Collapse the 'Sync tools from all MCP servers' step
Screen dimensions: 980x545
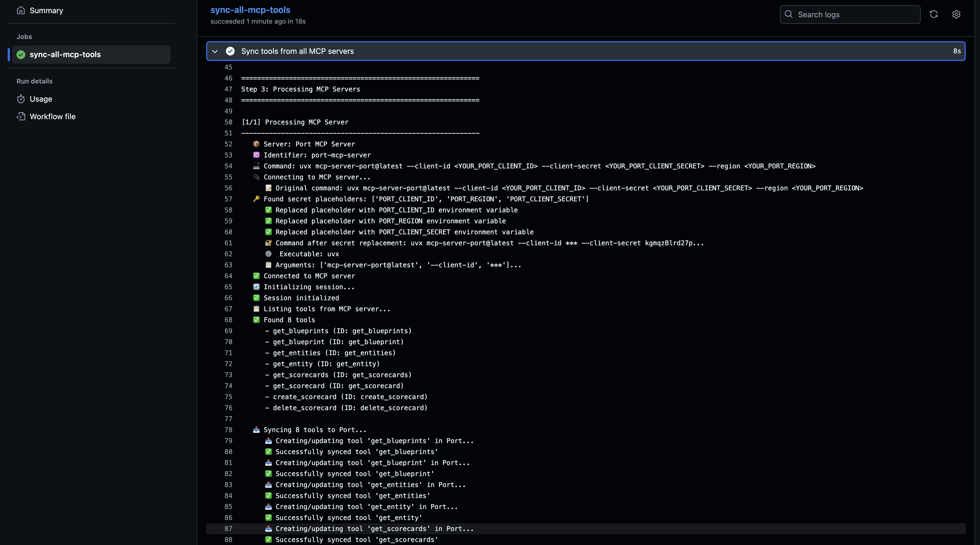point(298,51)
